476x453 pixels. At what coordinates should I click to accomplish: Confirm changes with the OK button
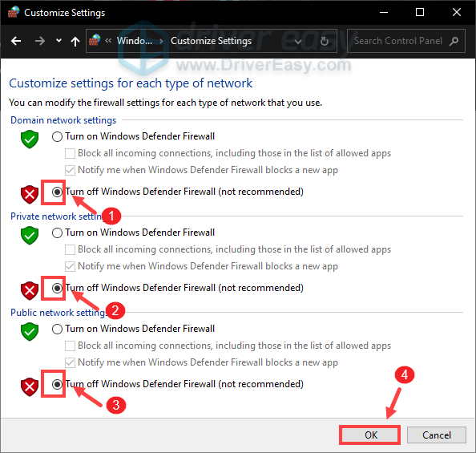point(370,435)
